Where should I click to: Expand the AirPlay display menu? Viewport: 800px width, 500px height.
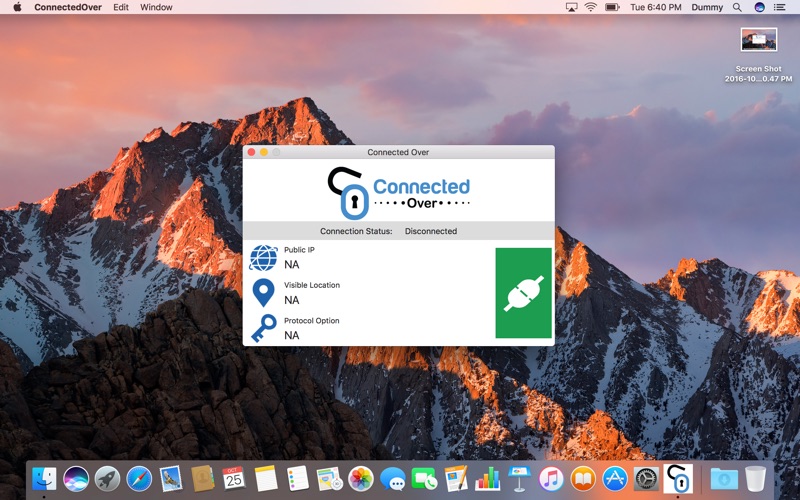(x=571, y=7)
